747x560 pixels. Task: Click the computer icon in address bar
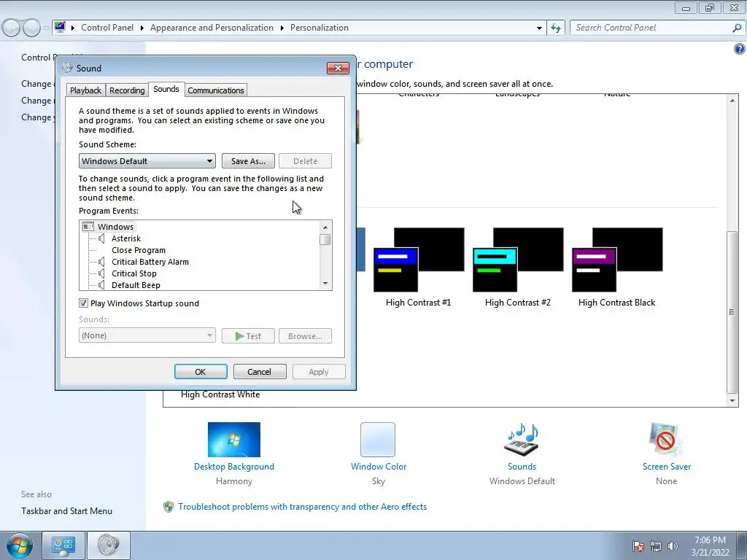(x=60, y=27)
